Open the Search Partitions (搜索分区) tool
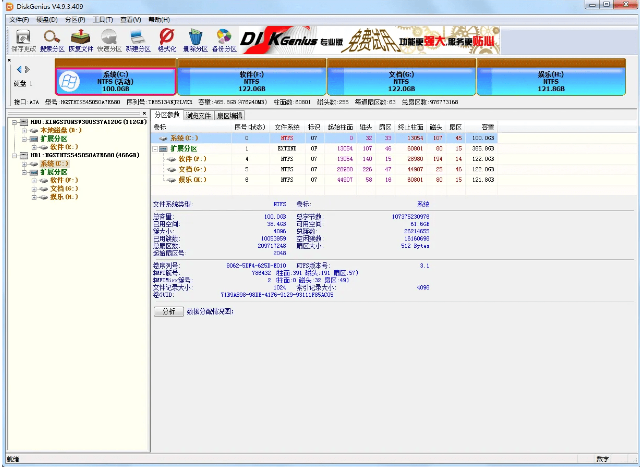Screen dimensions: 640x467 click(50, 40)
